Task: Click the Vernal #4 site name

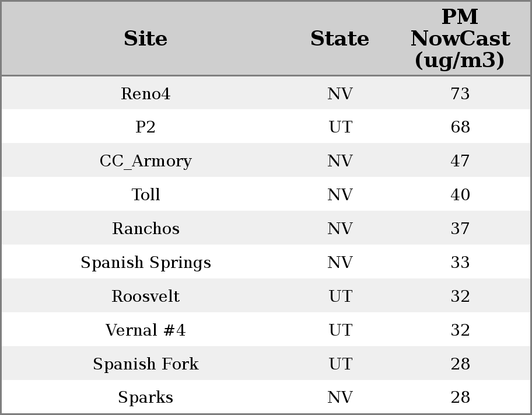Action: click(x=146, y=330)
